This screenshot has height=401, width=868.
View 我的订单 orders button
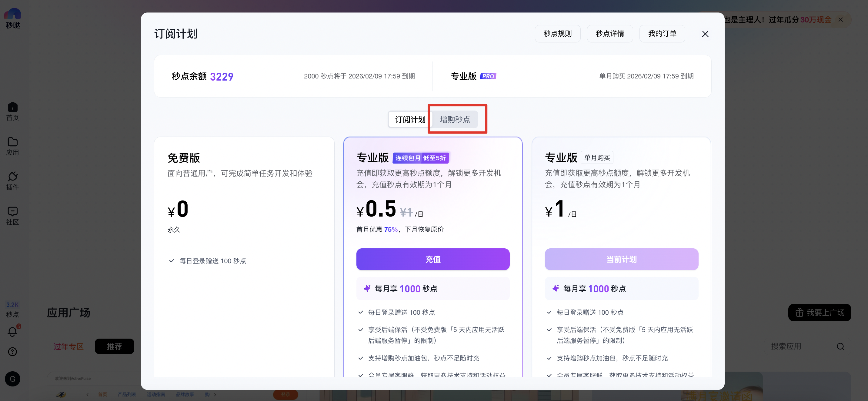[x=662, y=34]
